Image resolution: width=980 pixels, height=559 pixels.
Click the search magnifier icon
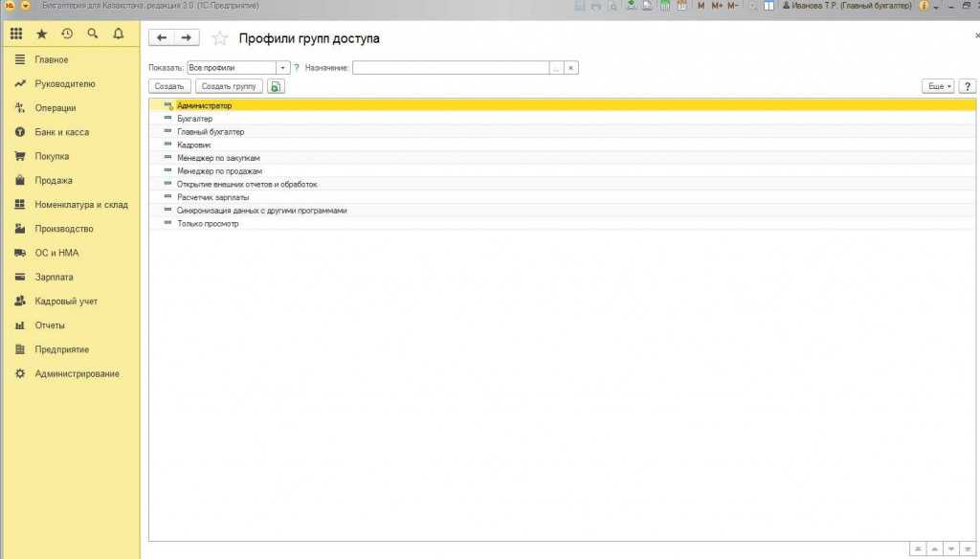pos(93,34)
